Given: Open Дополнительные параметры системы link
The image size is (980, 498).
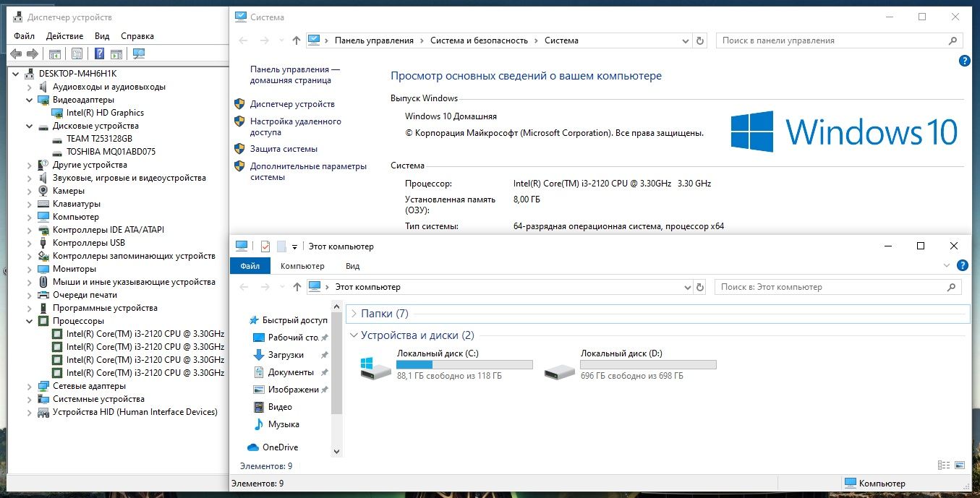Looking at the screenshot, I should tap(309, 171).
